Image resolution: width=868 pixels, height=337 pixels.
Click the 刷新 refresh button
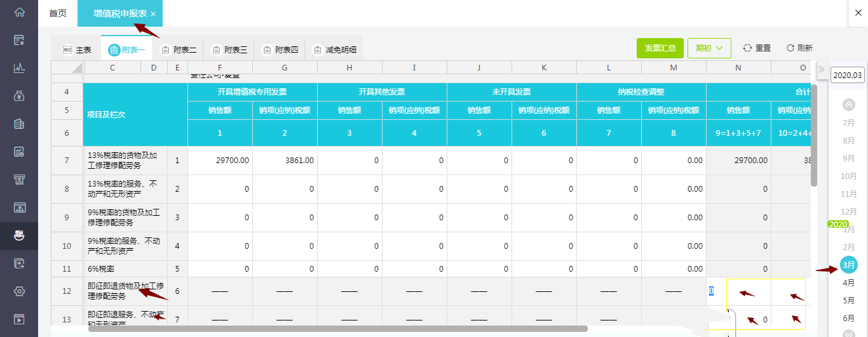[799, 48]
